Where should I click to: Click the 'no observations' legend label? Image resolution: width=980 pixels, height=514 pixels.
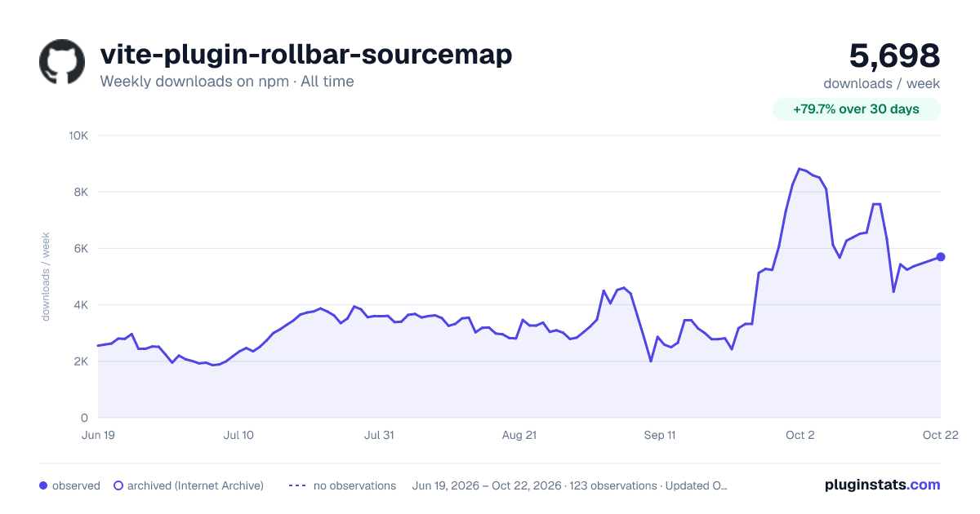pyautogui.click(x=354, y=485)
